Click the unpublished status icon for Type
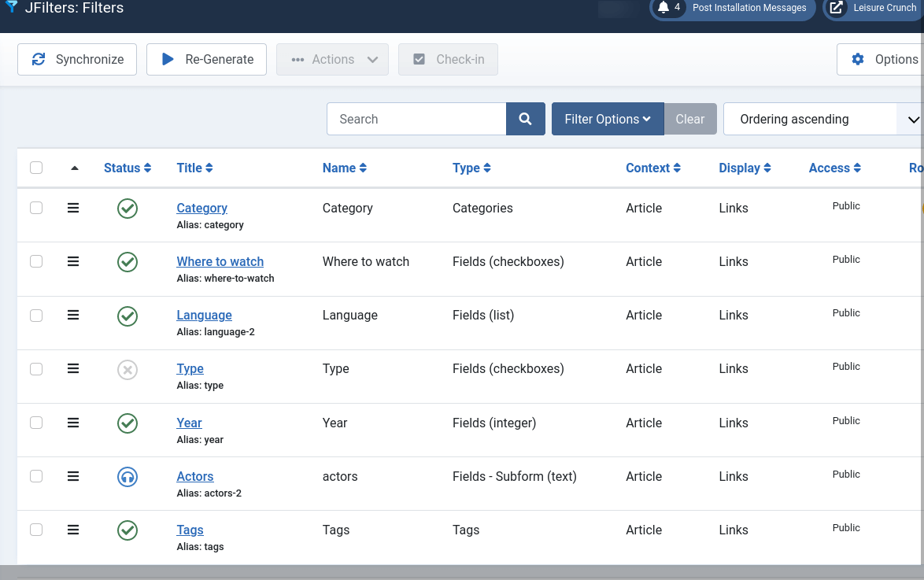This screenshot has width=924, height=580. tap(128, 370)
